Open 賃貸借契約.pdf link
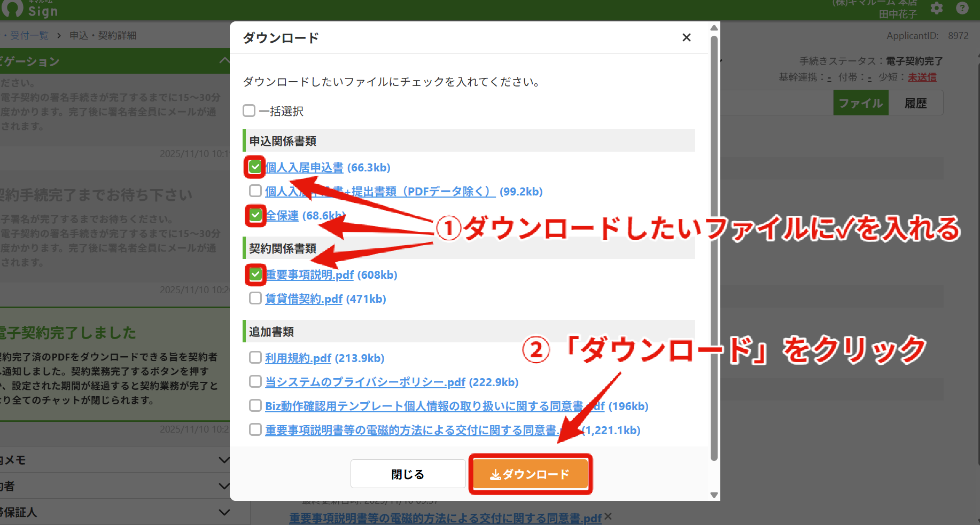The height and width of the screenshot is (525, 980). 304,299
